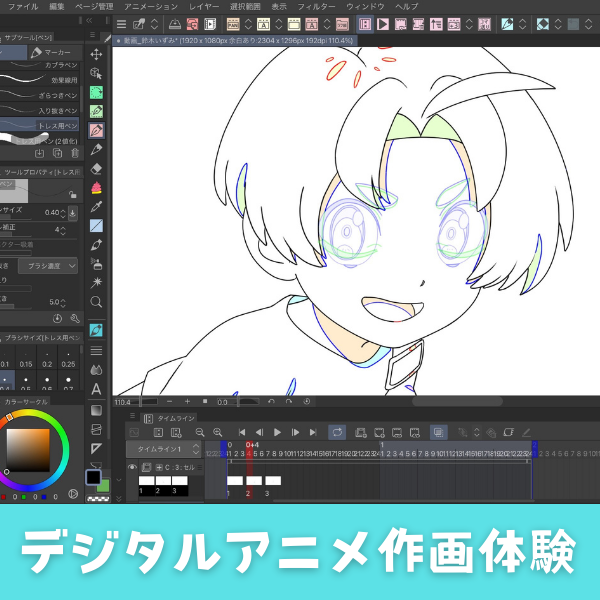Image resolution: width=600 pixels, height=600 pixels.
Task: Hide the animation folder C layer
Action: (132, 467)
